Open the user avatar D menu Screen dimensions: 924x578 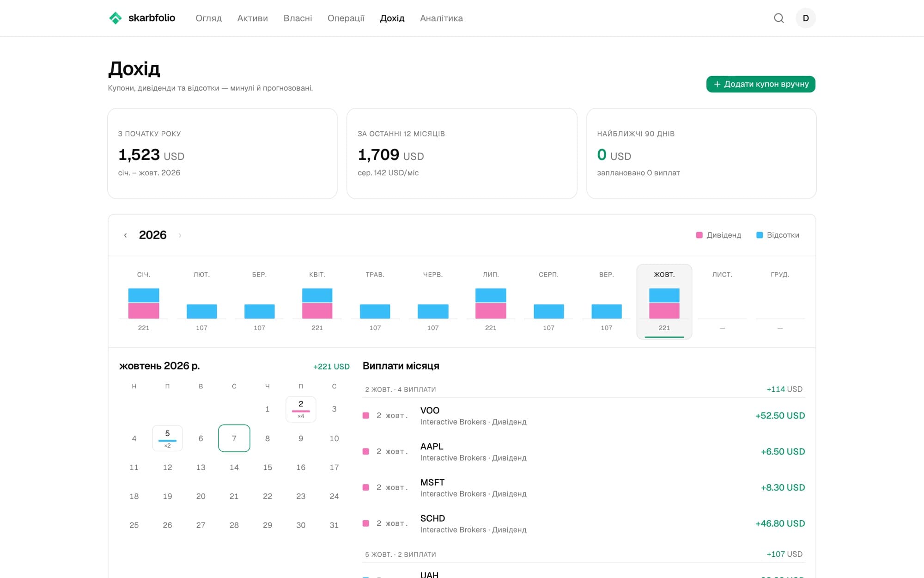pos(806,18)
